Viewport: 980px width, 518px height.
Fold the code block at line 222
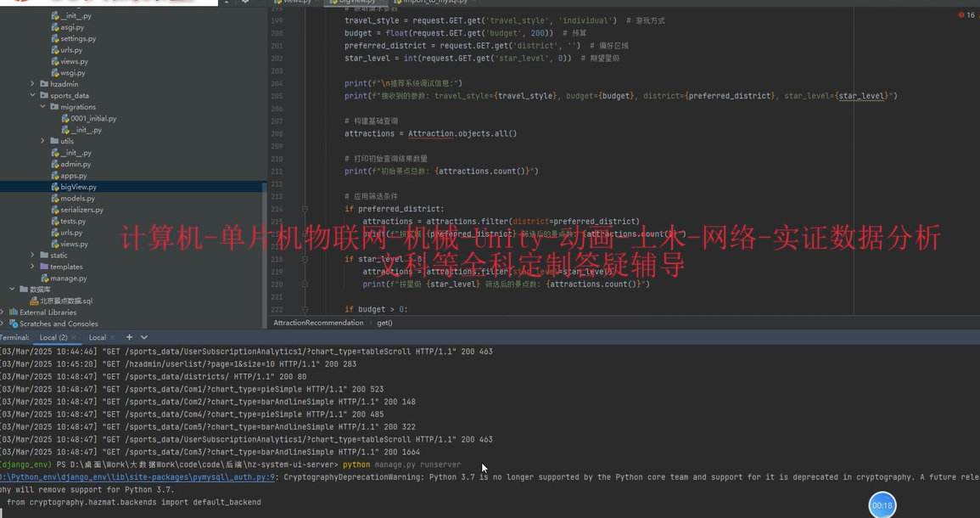pos(305,309)
